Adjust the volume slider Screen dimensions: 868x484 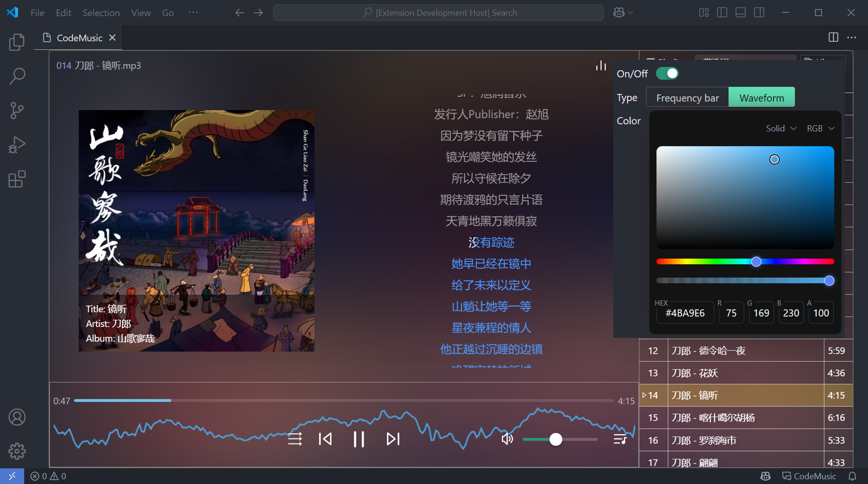[560, 439]
